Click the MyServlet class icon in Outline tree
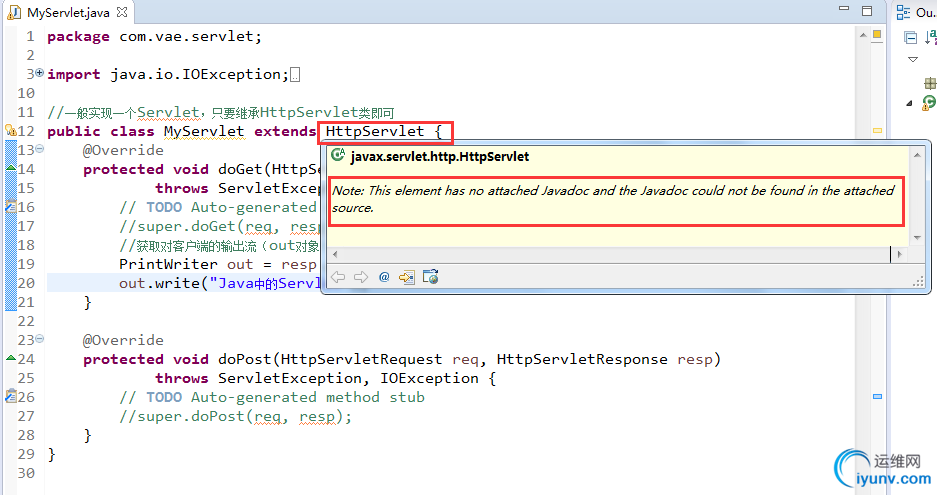The height and width of the screenshot is (495, 937). click(929, 103)
